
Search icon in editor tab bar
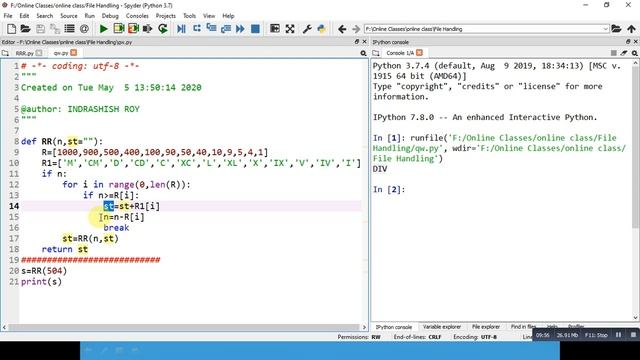point(363,53)
